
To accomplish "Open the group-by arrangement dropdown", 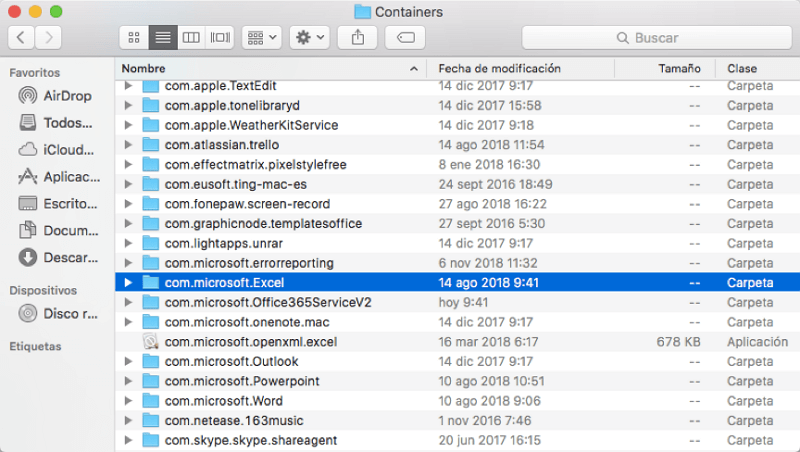I will (x=262, y=38).
